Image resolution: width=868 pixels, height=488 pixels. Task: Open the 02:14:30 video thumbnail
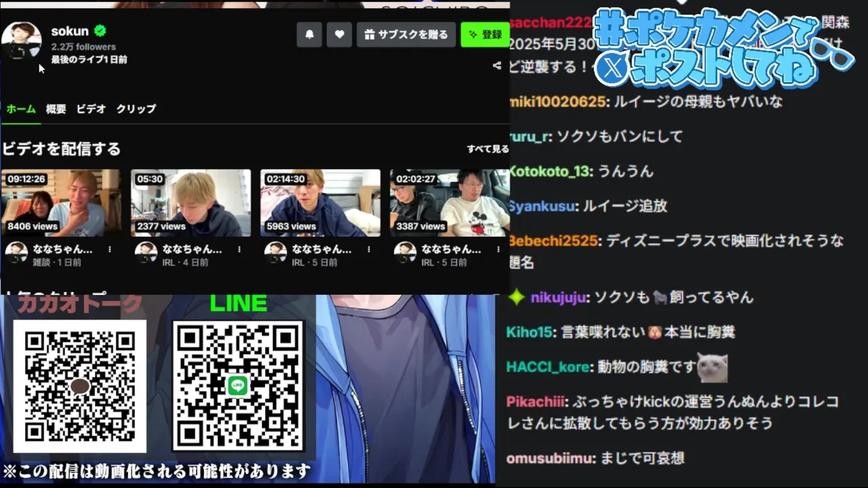click(x=320, y=203)
